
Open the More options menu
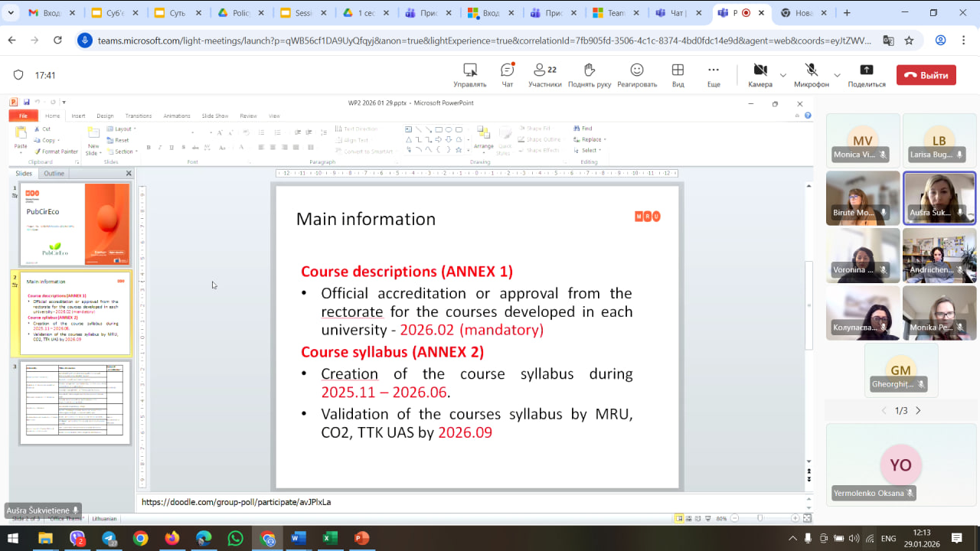(714, 75)
